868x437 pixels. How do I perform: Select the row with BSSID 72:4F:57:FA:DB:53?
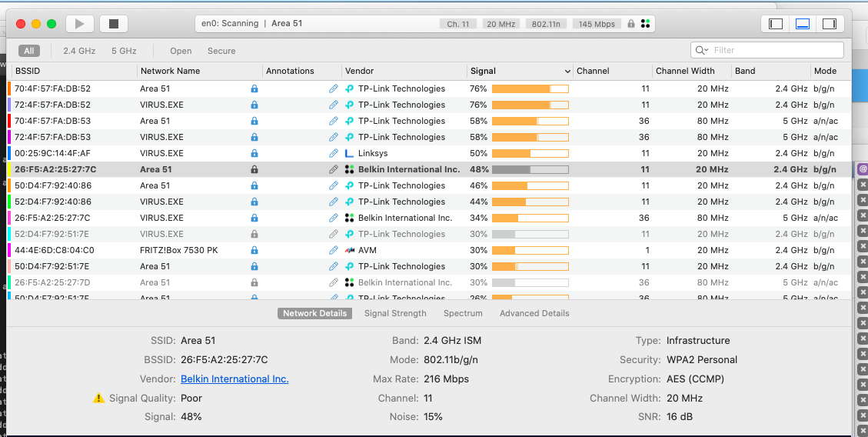429,137
